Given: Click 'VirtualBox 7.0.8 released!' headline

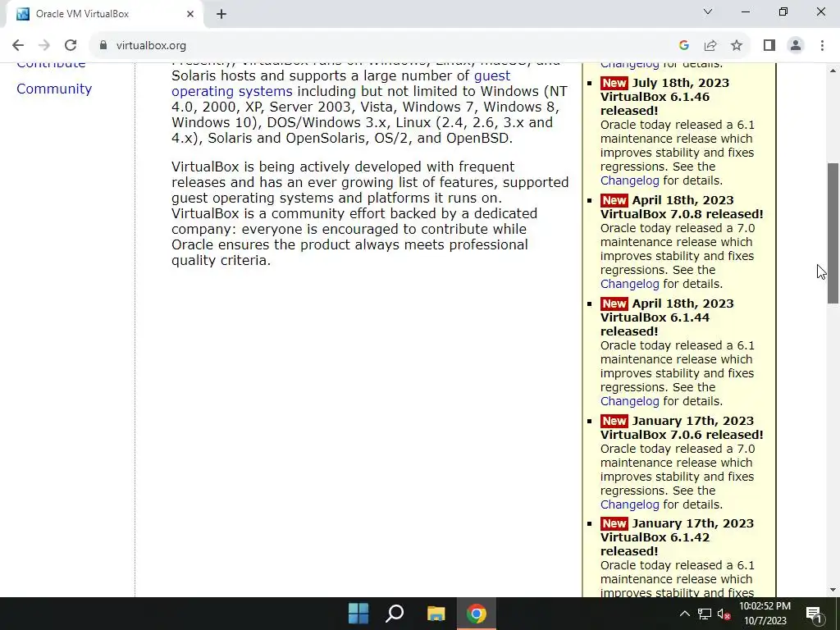Looking at the screenshot, I should [682, 214].
